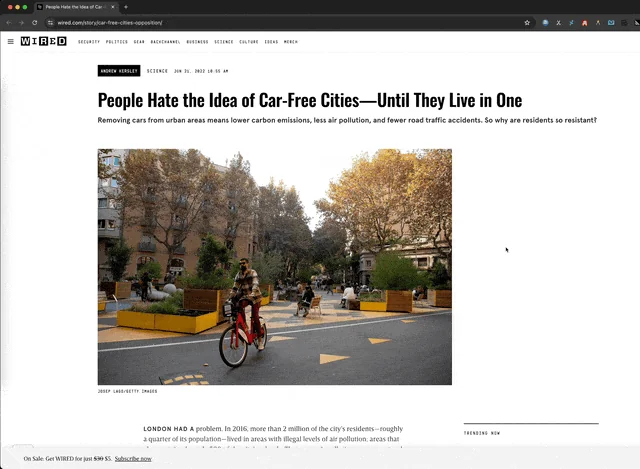Open the hamburger menu next to WIRED logo

click(11, 41)
